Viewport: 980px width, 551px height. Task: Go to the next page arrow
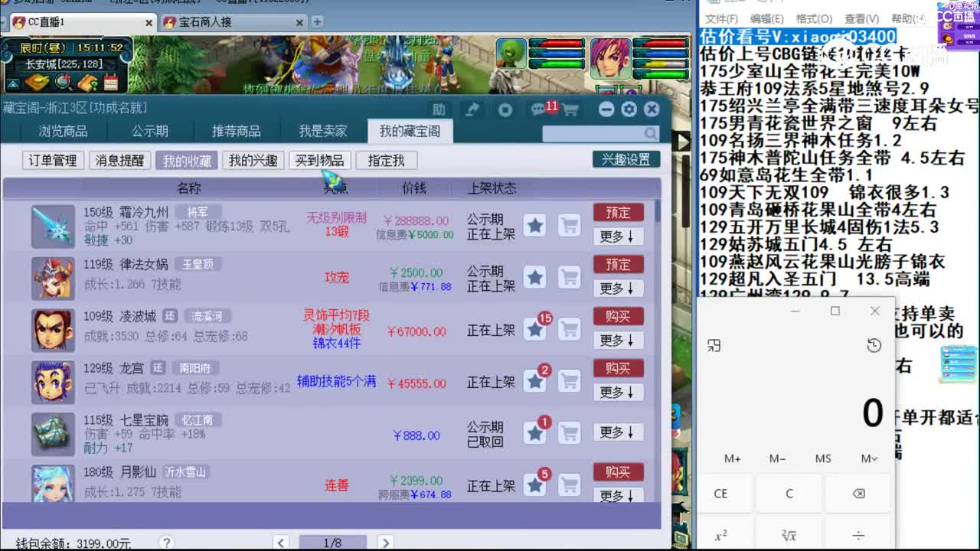tap(385, 543)
